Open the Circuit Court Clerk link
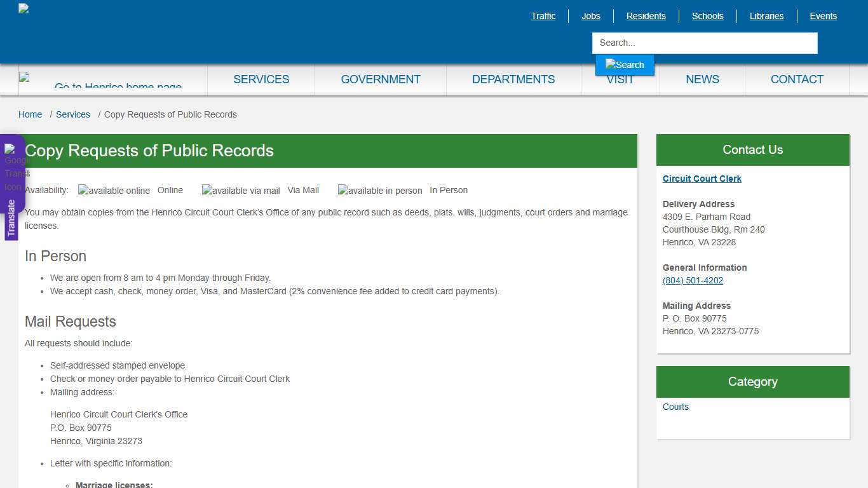Image resolution: width=868 pixels, height=488 pixels. [702, 179]
